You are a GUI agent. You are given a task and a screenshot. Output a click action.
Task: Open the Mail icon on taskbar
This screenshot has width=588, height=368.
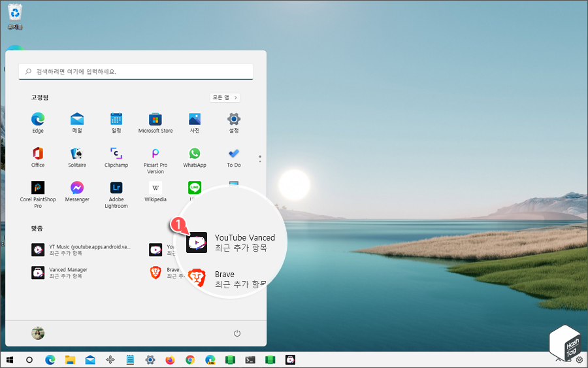point(90,360)
